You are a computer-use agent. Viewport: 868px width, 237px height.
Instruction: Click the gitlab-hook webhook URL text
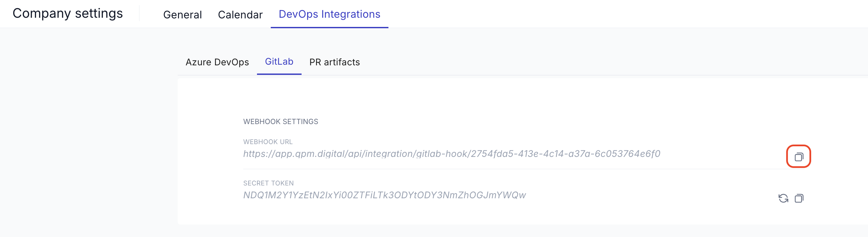[451, 154]
